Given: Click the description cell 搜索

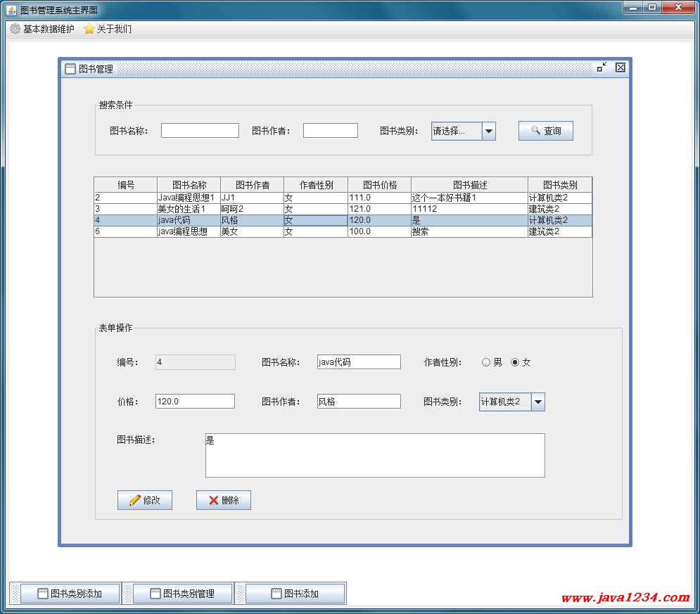Looking at the screenshot, I should tap(470, 231).
